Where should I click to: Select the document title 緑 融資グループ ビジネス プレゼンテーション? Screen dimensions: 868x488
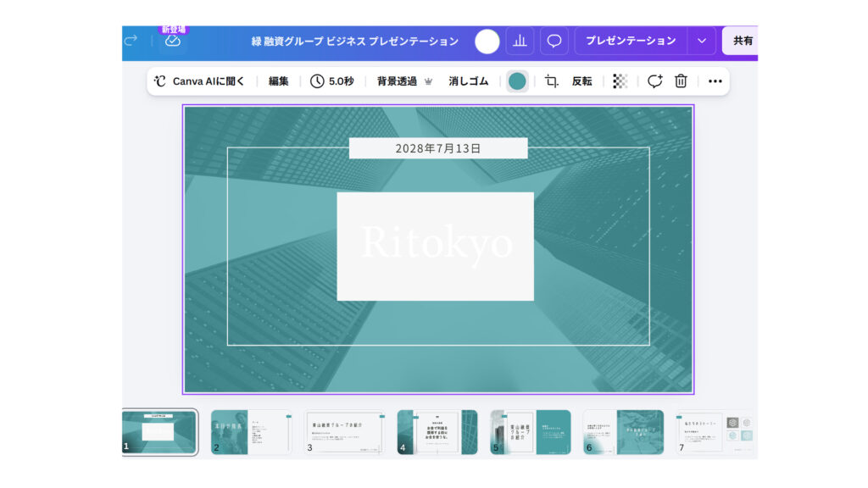[355, 42]
